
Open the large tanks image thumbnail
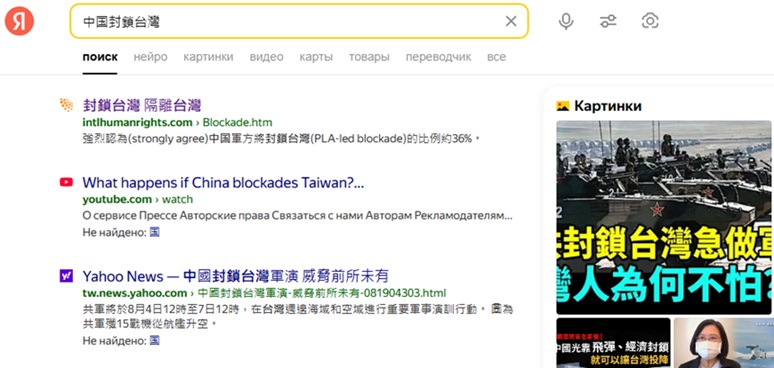click(x=664, y=217)
